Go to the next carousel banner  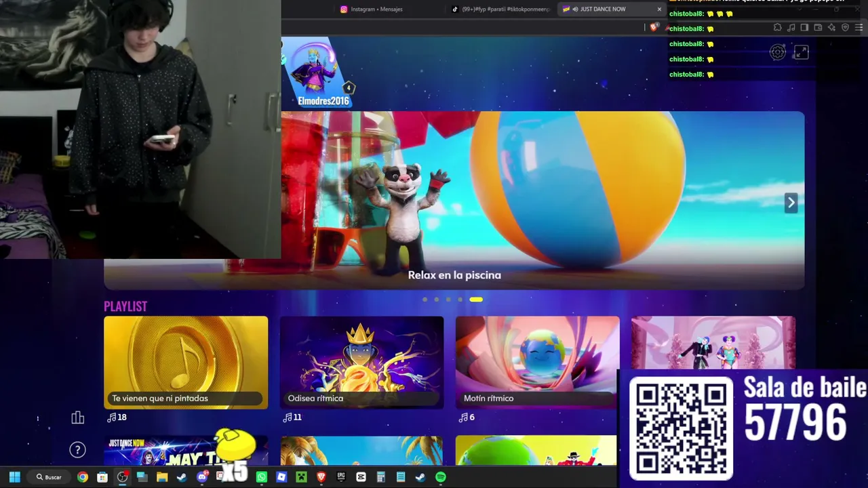coord(791,203)
